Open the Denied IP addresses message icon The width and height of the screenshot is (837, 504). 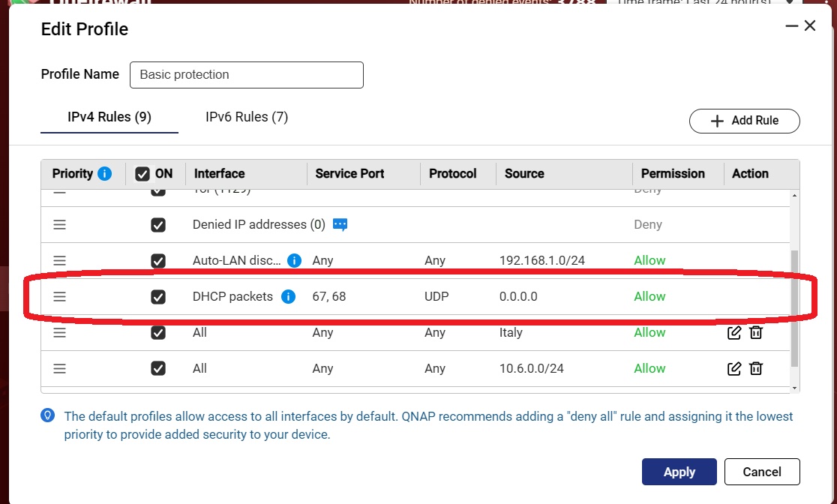[340, 224]
